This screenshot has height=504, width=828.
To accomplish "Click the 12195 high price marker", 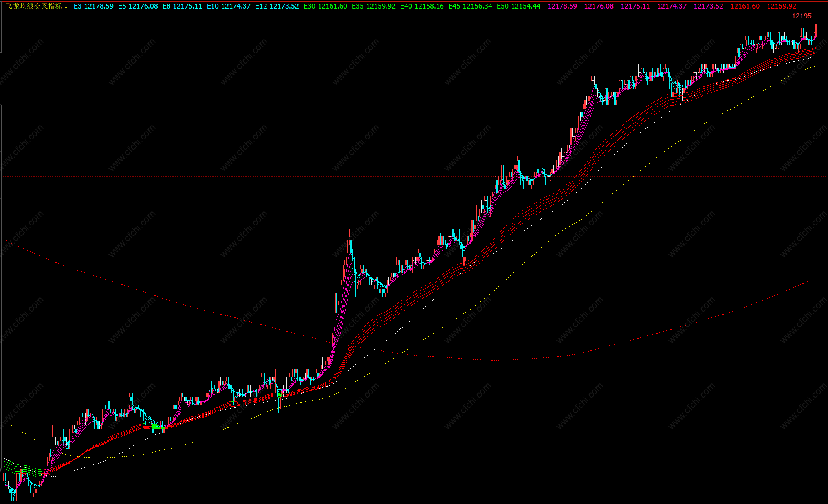I will pyautogui.click(x=801, y=16).
